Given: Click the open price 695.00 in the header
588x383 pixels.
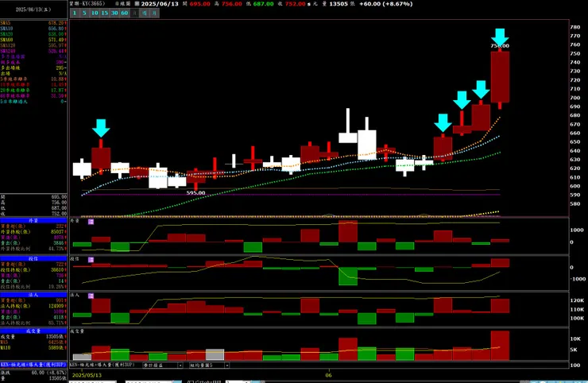Looking at the screenshot, I should coord(200,4).
